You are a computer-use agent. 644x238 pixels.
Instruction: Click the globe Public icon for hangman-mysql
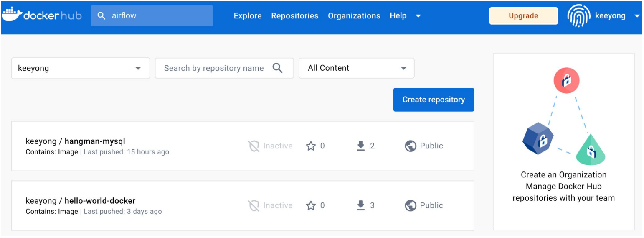coord(411,146)
